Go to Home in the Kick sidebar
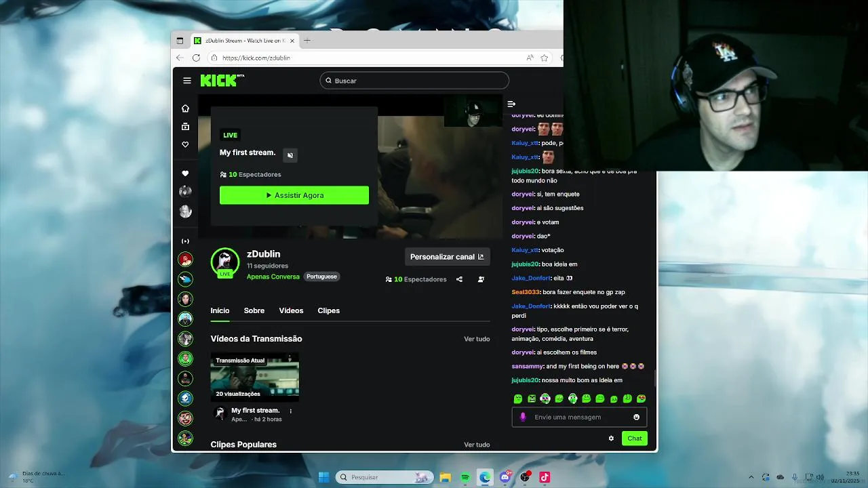The width and height of the screenshot is (868, 488). pos(185,108)
